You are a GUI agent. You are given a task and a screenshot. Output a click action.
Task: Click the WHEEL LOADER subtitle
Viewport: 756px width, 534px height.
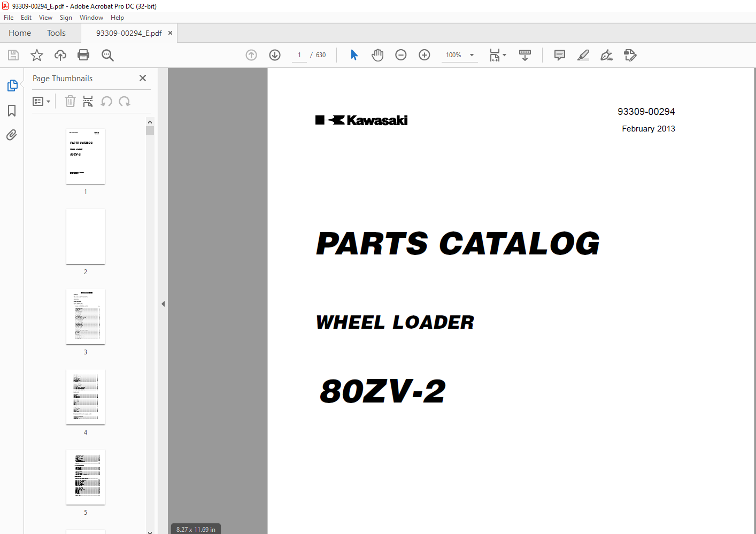(395, 322)
